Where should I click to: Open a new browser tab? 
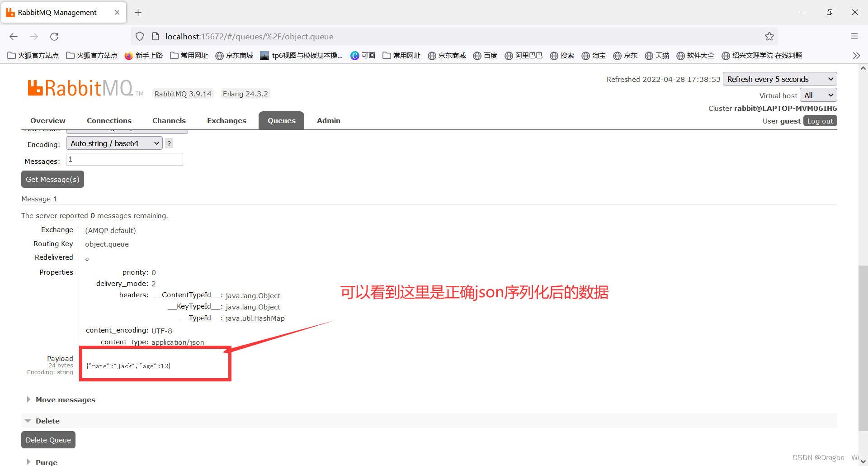(x=138, y=13)
